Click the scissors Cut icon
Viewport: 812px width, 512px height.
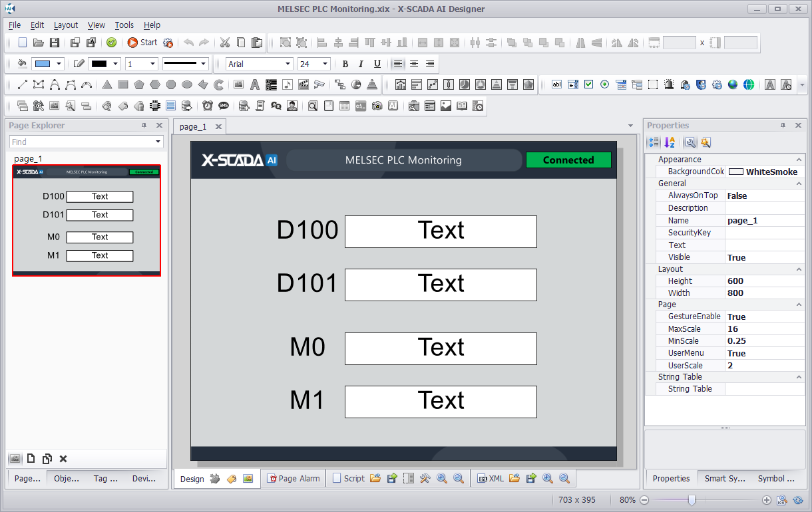coord(225,43)
